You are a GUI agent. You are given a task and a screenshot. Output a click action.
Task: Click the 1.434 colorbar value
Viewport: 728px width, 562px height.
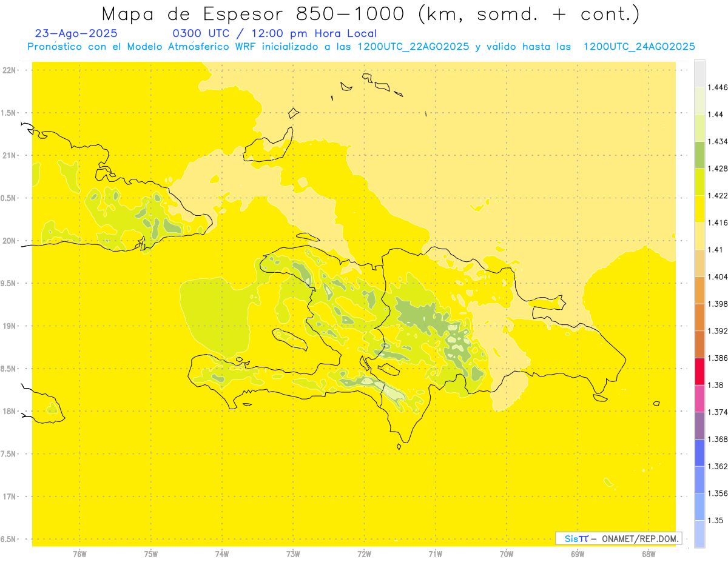718,141
